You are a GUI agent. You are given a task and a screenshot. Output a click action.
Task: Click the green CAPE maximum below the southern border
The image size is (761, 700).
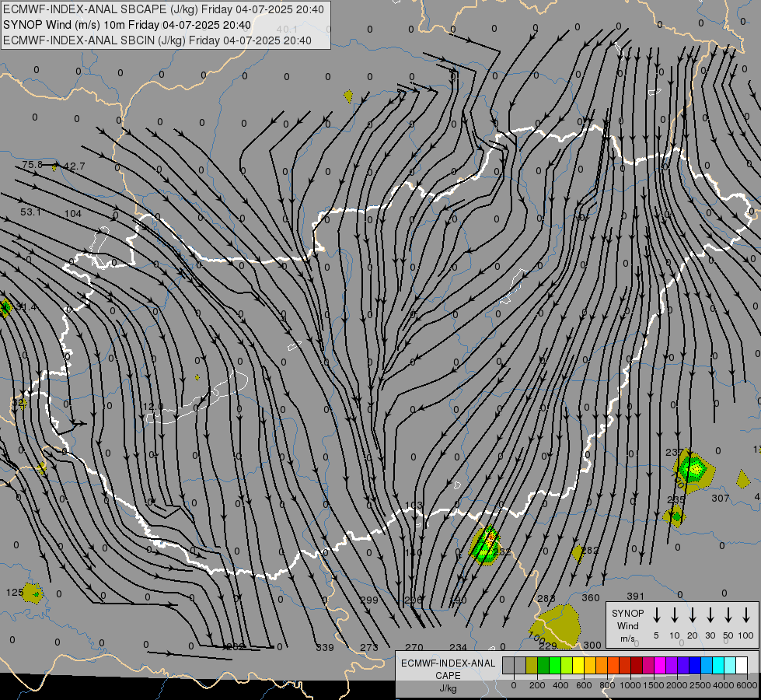pos(485,545)
